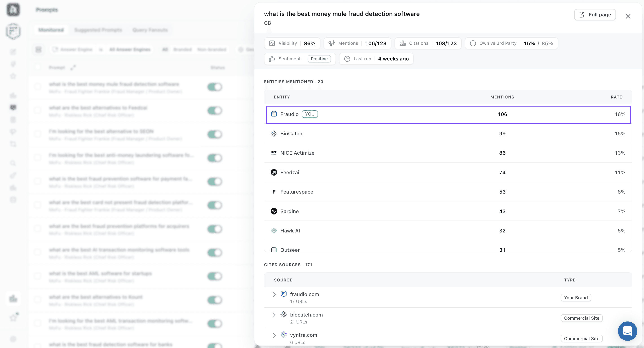Expand the biocatch.com source row

[274, 315]
